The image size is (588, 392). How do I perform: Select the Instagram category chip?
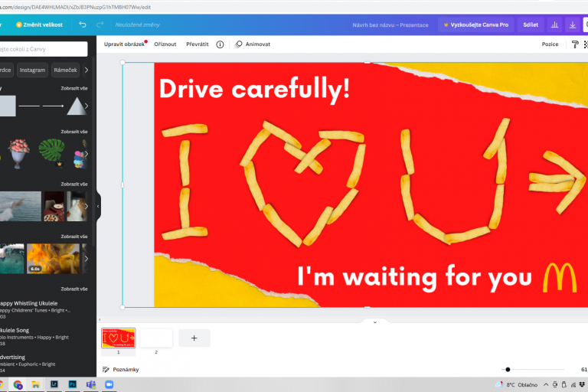32,70
